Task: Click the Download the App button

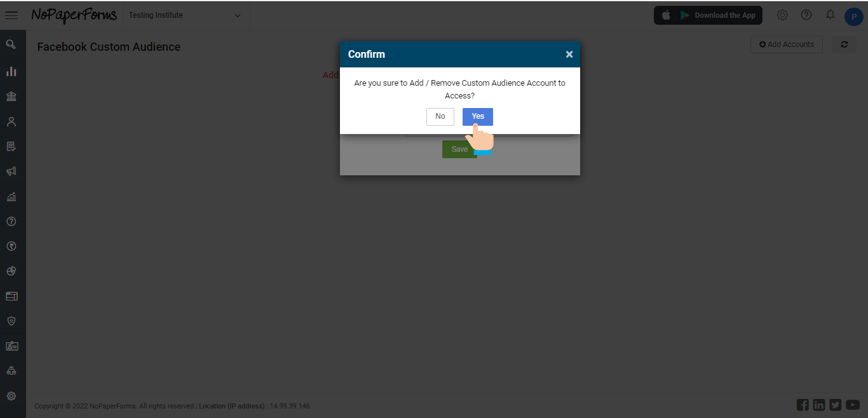Action: (708, 15)
